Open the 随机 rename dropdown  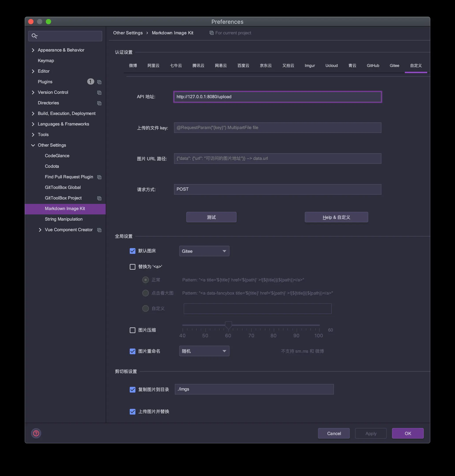(x=204, y=351)
